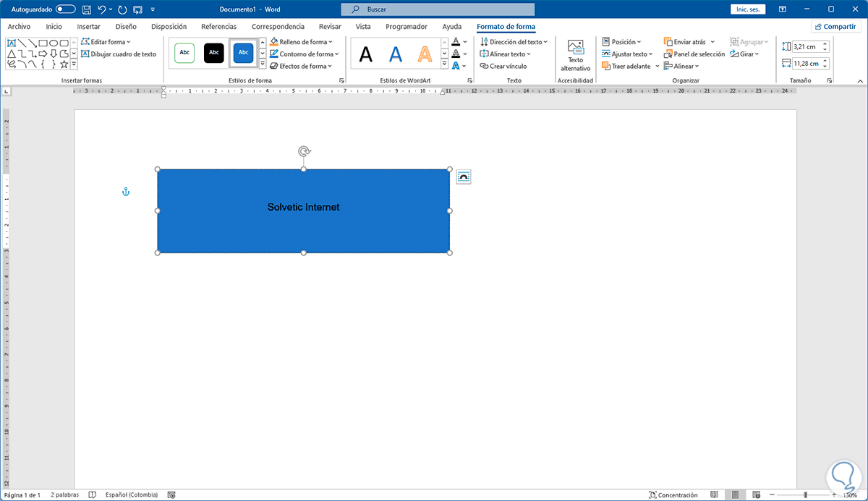
Task: Expand the shapes gallery More arrow
Action: pyautogui.click(x=74, y=64)
